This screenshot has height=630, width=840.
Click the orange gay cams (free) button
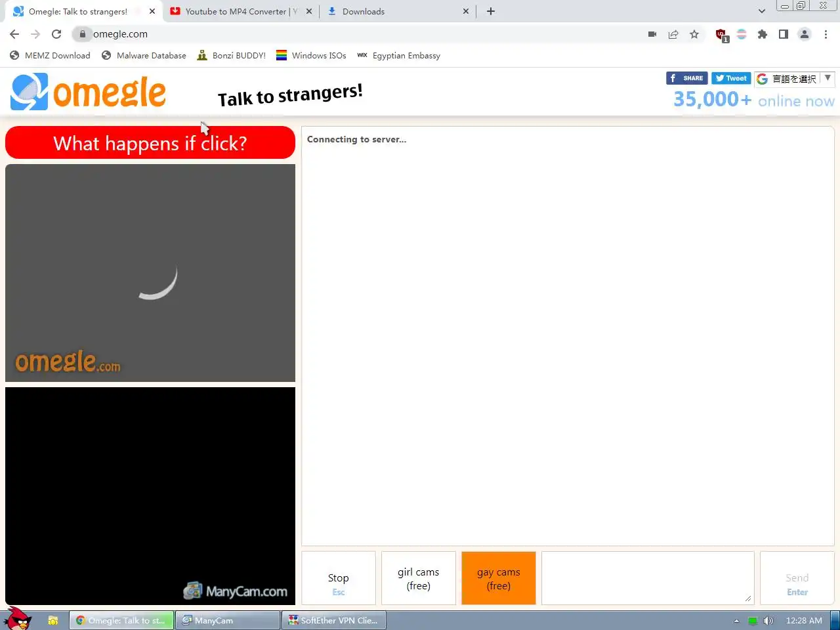click(499, 578)
